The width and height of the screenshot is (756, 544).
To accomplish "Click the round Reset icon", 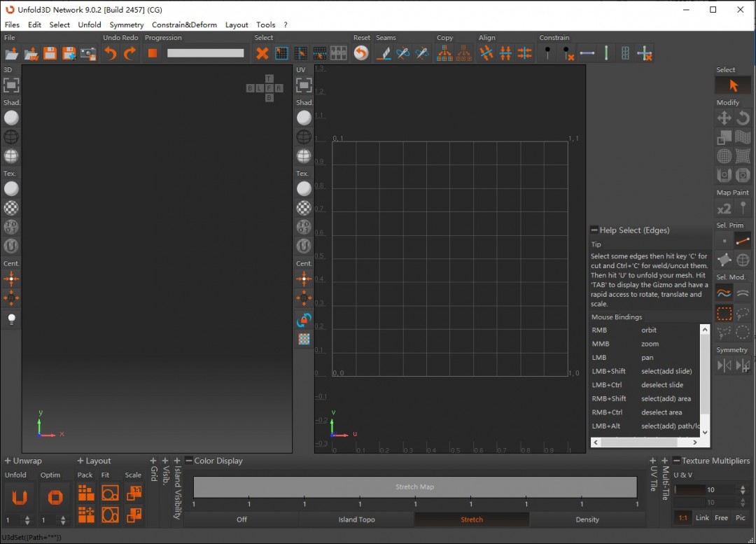I will point(361,53).
